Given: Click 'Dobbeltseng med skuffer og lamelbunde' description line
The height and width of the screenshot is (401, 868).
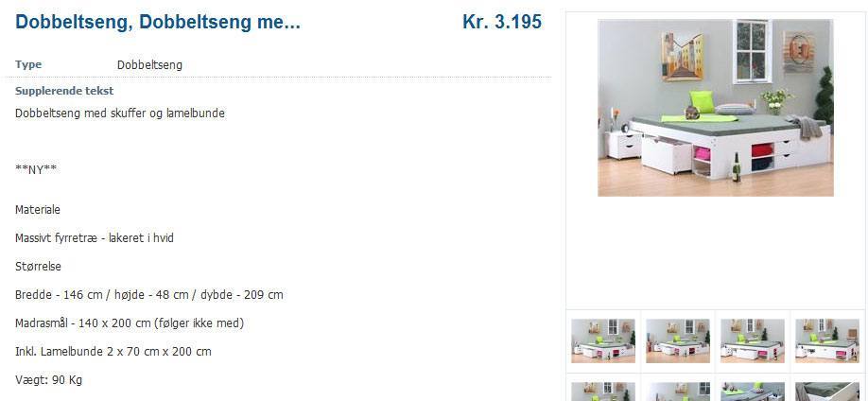Looking at the screenshot, I should pyautogui.click(x=120, y=113).
